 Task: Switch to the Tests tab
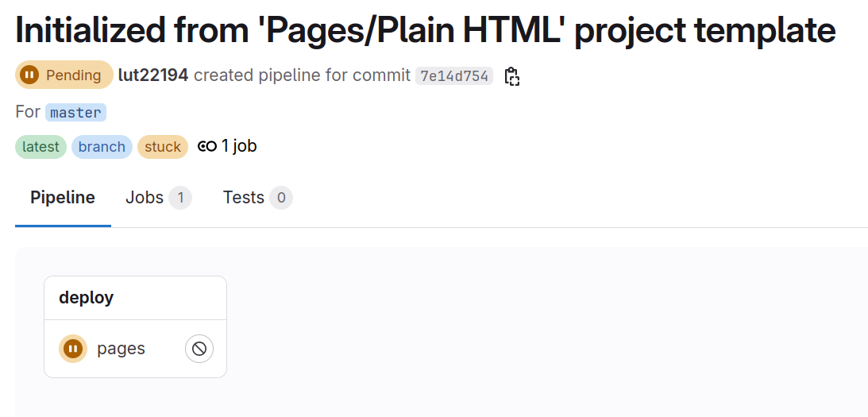pyautogui.click(x=243, y=198)
